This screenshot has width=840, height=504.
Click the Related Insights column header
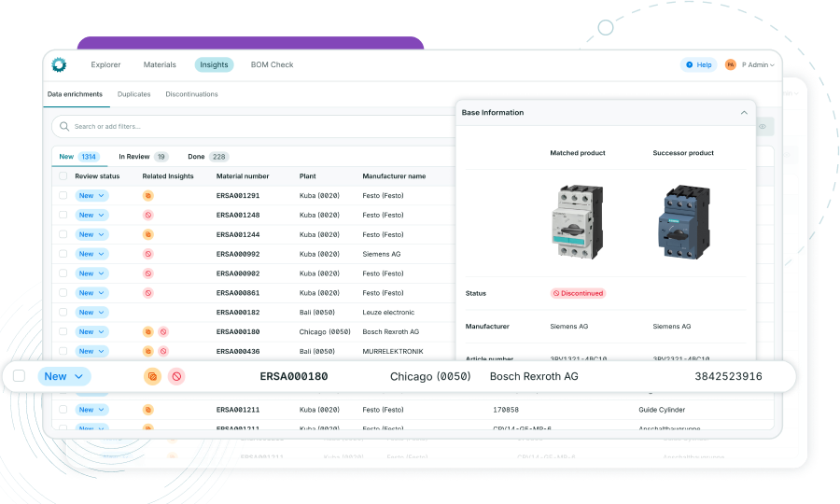tap(168, 176)
